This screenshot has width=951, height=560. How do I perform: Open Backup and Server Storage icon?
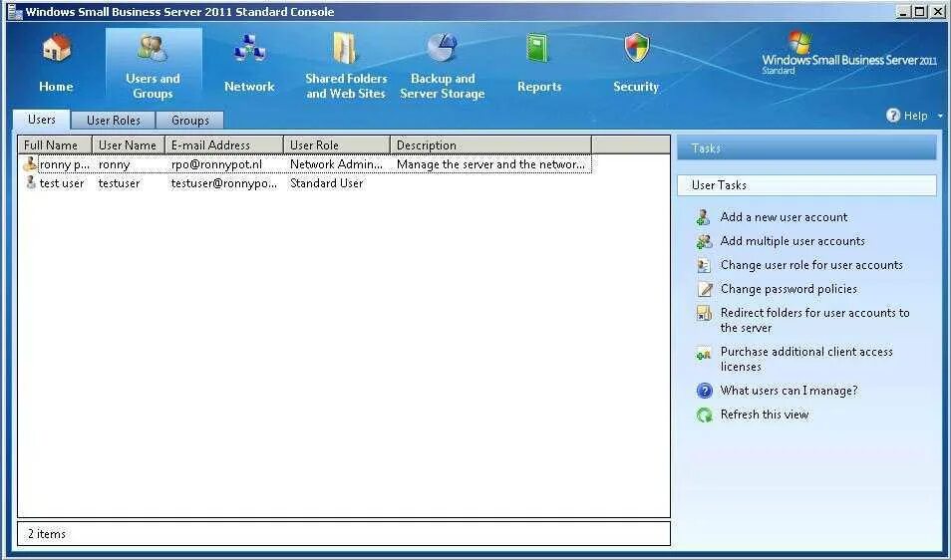[x=442, y=47]
